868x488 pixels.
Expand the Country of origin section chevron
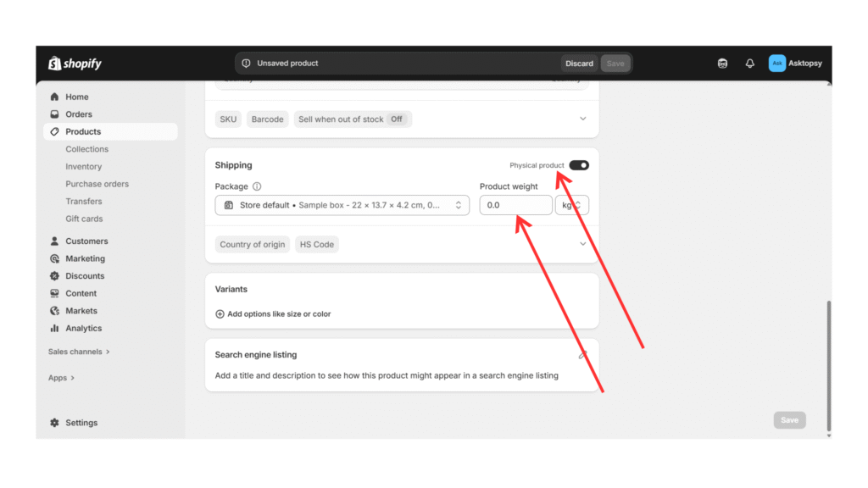tap(582, 244)
